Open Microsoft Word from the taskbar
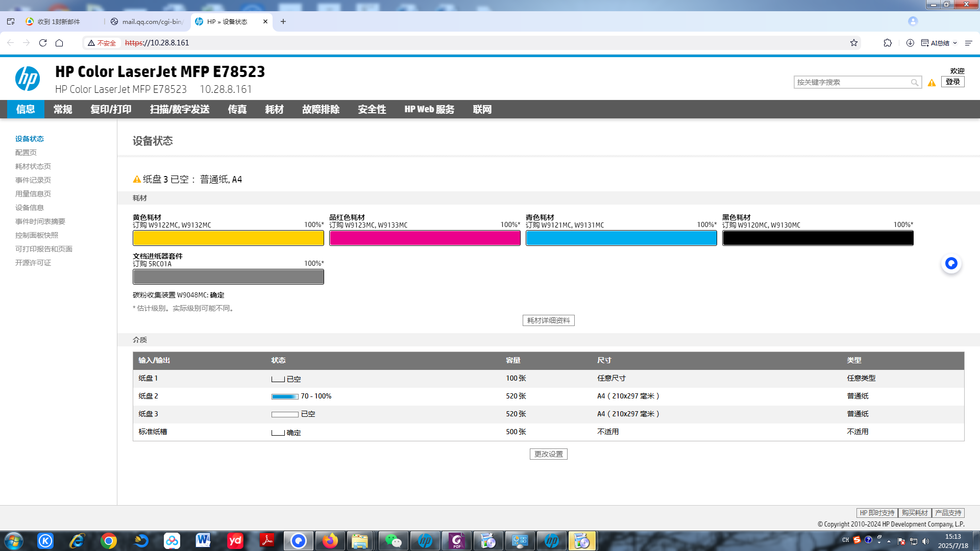This screenshot has width=980, height=551. [203, 541]
